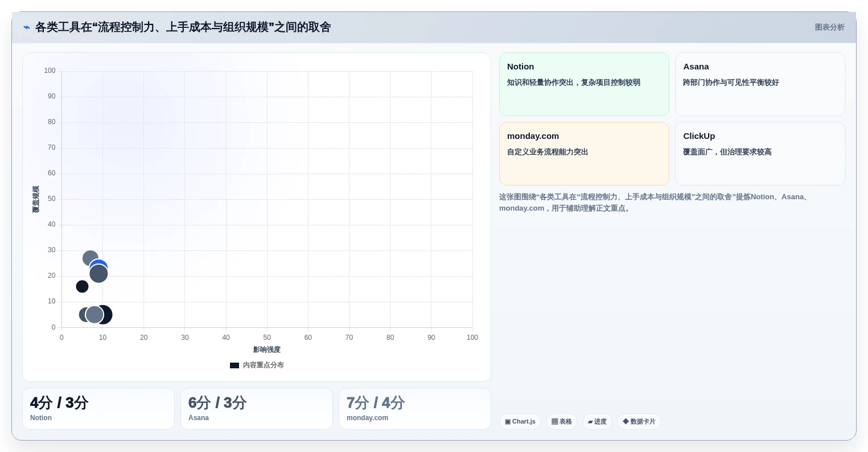This screenshot has height=452, width=868.
Task: Click the 表格 tag chip
Action: click(x=562, y=422)
